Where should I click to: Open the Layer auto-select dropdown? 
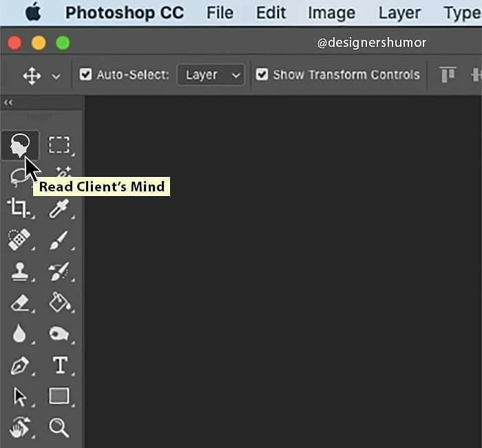211,74
